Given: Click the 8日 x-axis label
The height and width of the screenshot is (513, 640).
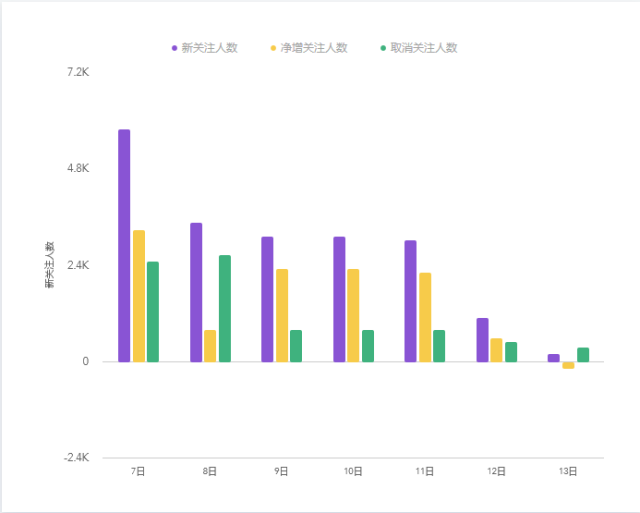Looking at the screenshot, I should [210, 471].
